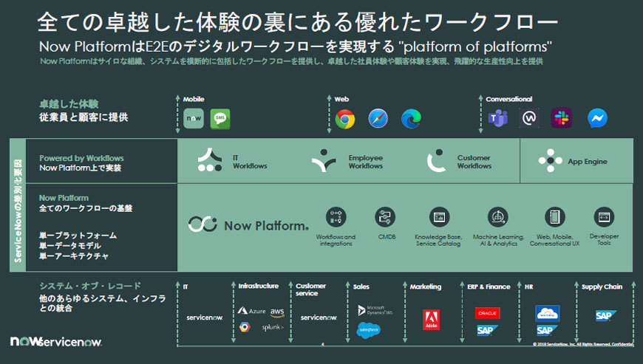Viewport: 643px width, 364px height.
Task: Click the servicenow logo under IT
Action: (x=205, y=317)
